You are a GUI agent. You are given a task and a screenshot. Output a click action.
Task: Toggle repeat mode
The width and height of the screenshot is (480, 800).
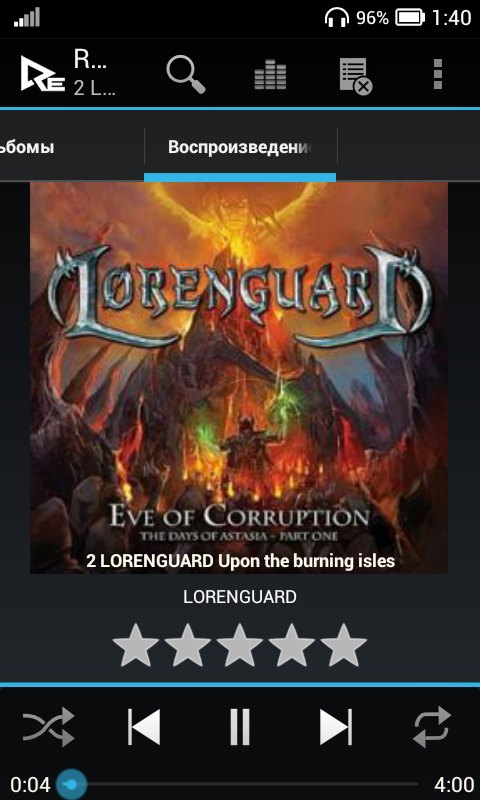click(432, 726)
